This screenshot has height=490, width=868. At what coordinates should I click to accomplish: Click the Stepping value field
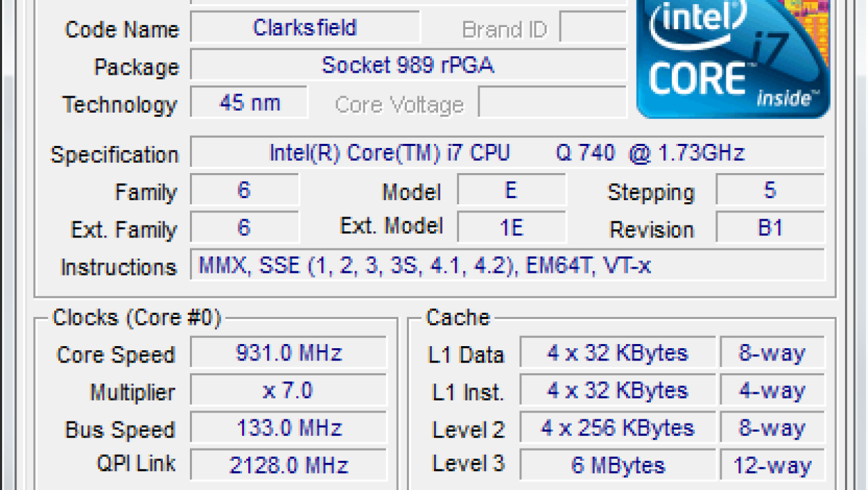point(770,191)
